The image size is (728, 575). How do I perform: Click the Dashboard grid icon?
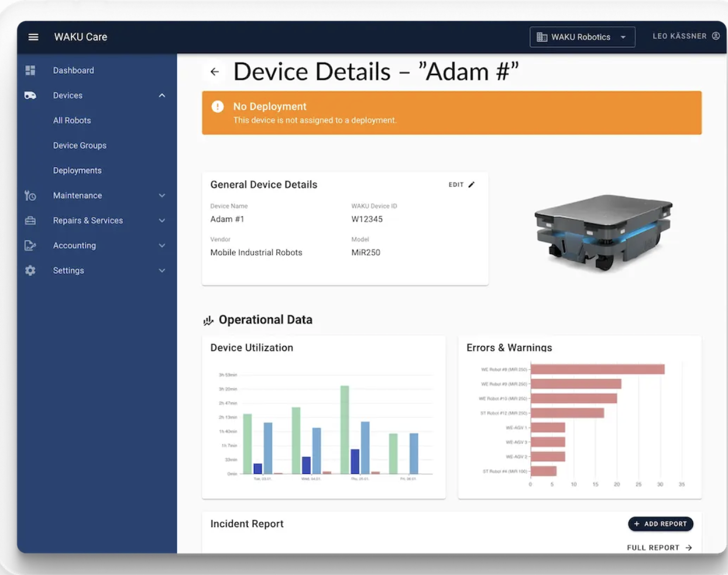(x=30, y=70)
